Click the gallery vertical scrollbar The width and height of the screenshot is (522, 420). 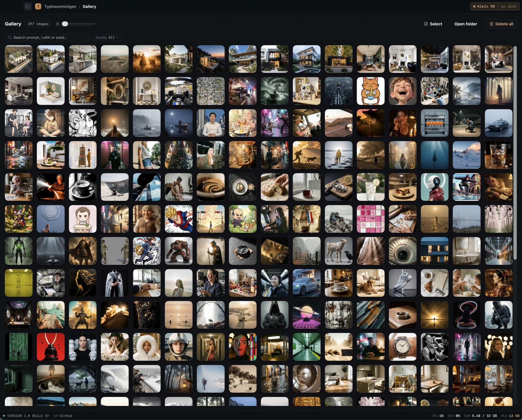515,152
